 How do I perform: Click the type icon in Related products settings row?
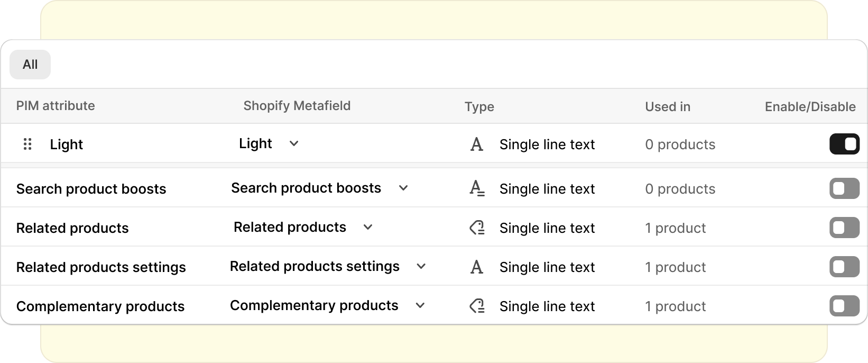click(x=476, y=267)
